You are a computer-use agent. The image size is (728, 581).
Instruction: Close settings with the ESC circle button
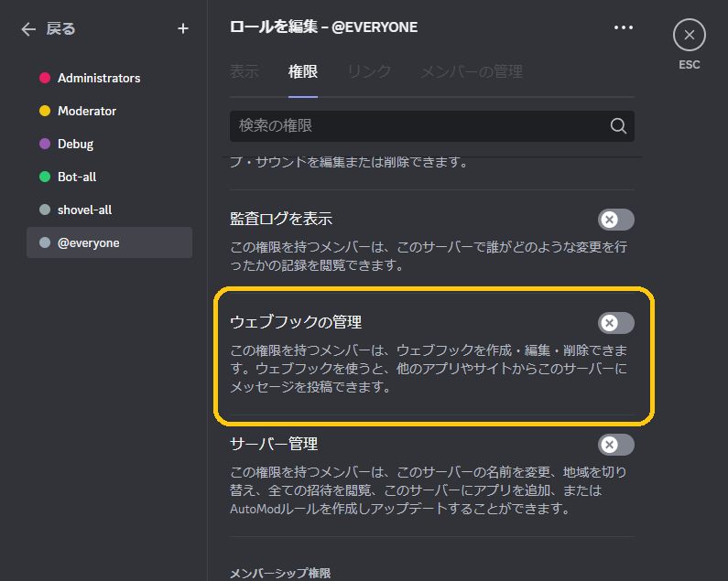pos(689,35)
